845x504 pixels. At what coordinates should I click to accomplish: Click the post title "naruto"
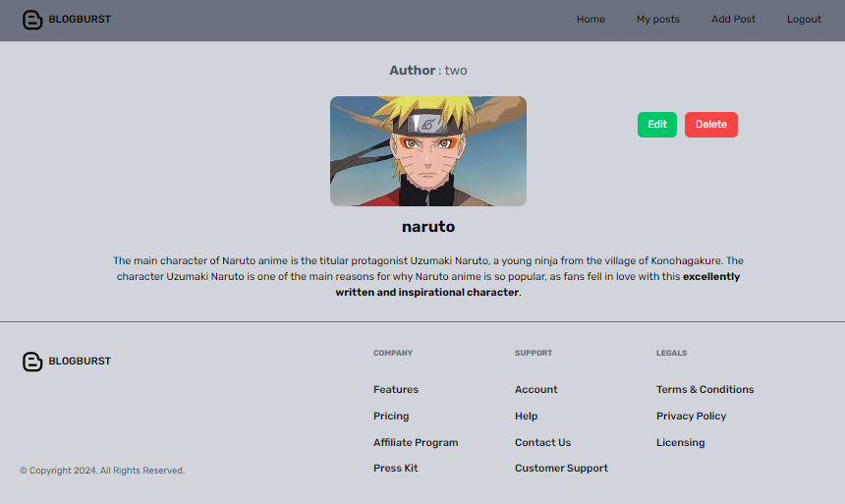click(428, 226)
